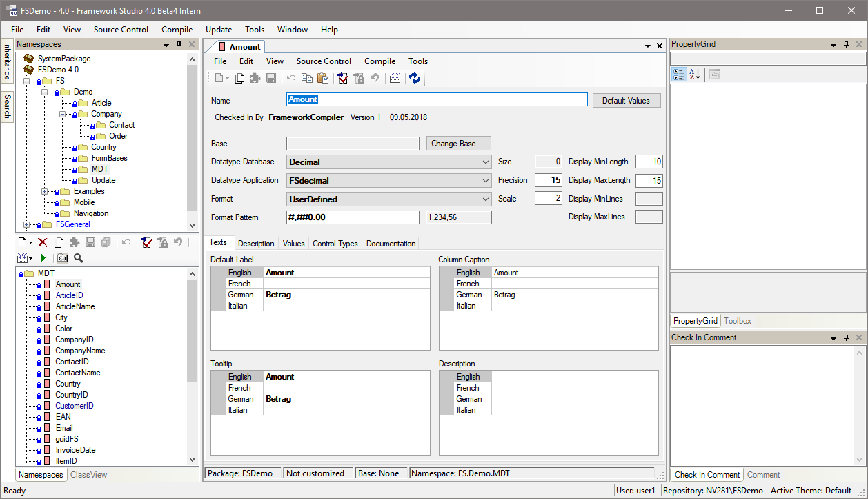
Task: Click the Change Base ... button
Action: (x=459, y=144)
